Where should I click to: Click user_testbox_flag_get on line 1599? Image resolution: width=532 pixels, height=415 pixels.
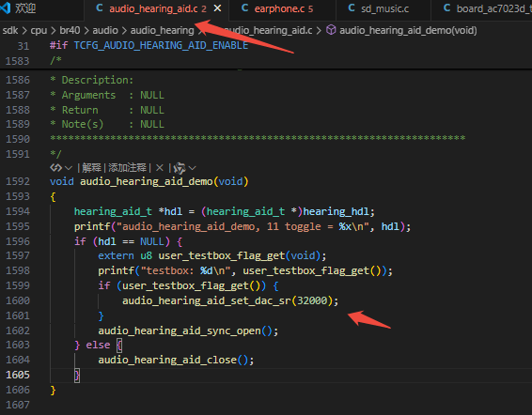pyautogui.click(x=185, y=285)
